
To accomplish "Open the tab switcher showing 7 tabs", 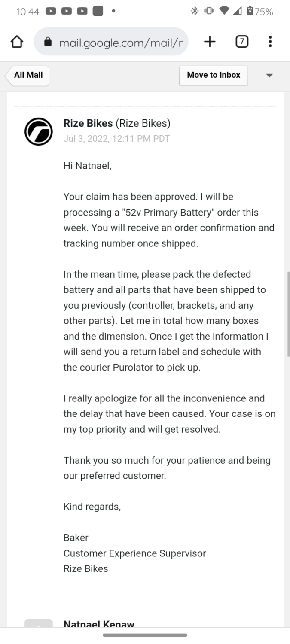I will [242, 42].
